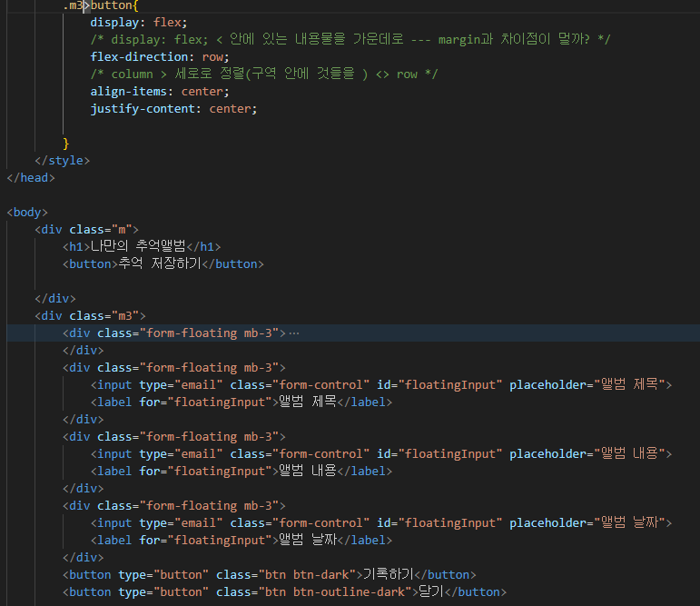Click the 'align-items: center;' line
Screen dimensions: 700x606
click(160, 92)
